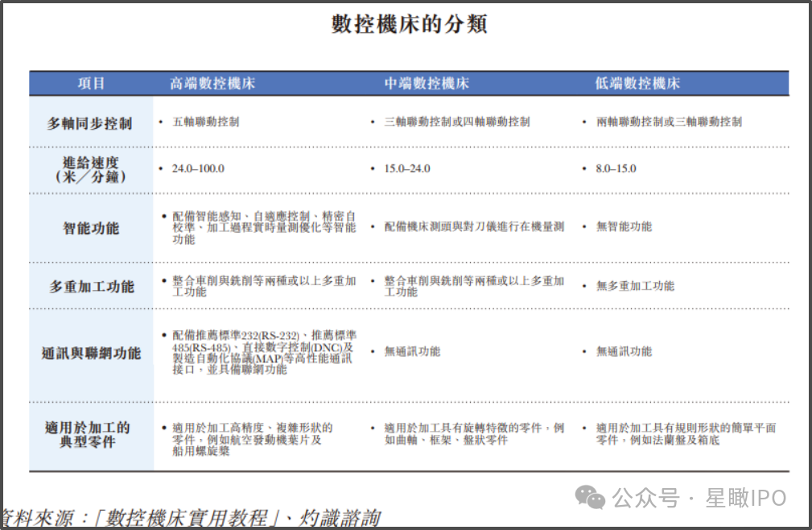This screenshot has width=812, height=530.
Task: Click the 智能功能 row label
Action: (91, 228)
